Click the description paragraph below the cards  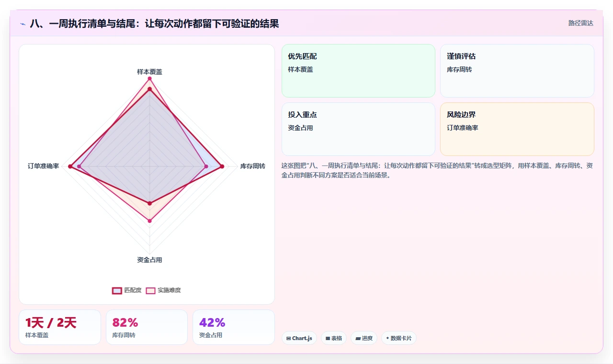point(438,170)
